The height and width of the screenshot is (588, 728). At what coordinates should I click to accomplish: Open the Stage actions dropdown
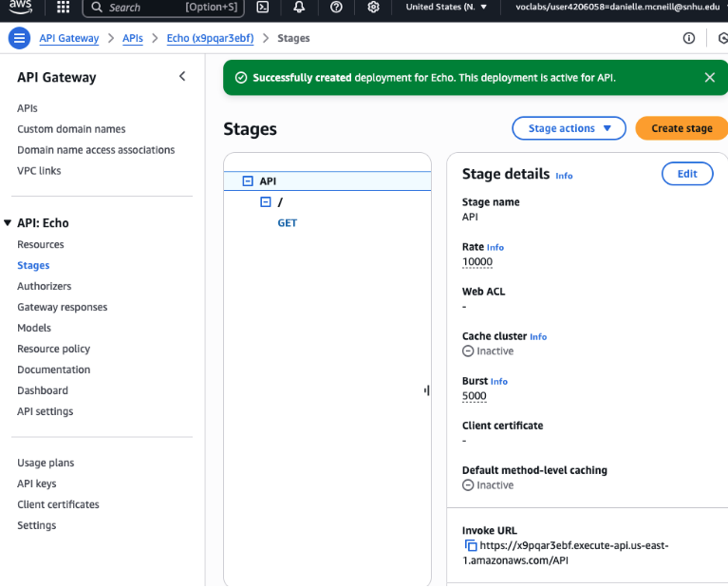[x=569, y=128]
